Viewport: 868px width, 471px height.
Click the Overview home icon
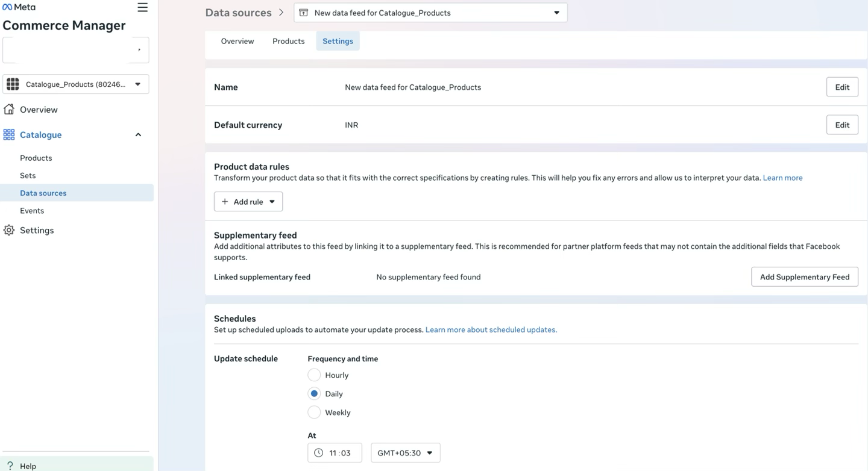9,110
